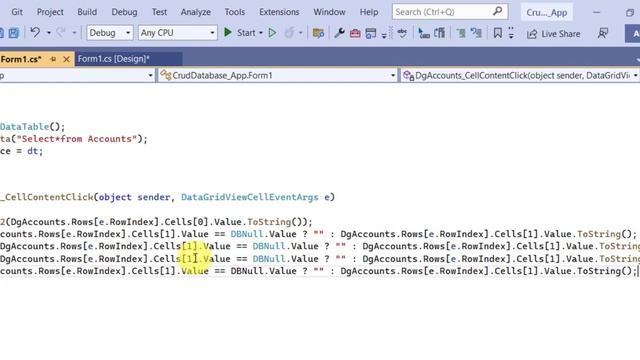Click the dt; variable in code
This screenshot has width=640, height=360.
pyautogui.click(x=35, y=151)
